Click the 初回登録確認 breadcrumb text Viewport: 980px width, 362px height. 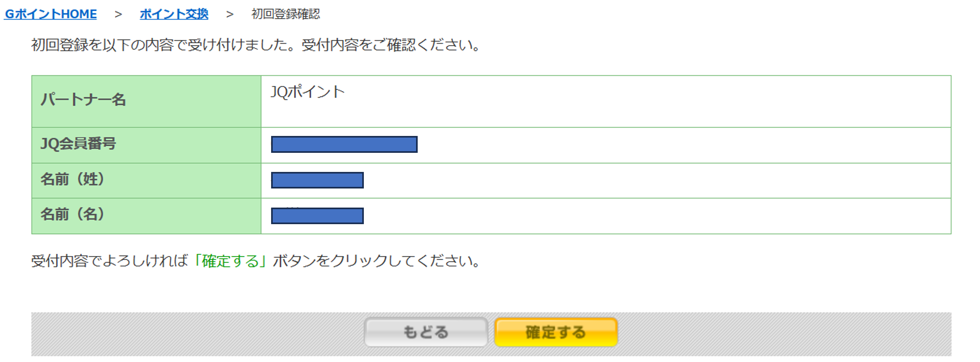click(285, 14)
